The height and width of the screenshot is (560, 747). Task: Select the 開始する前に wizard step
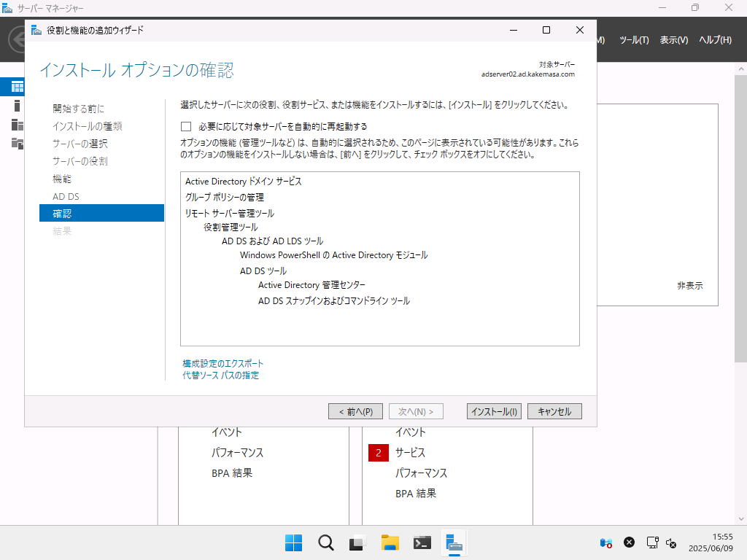coord(79,109)
